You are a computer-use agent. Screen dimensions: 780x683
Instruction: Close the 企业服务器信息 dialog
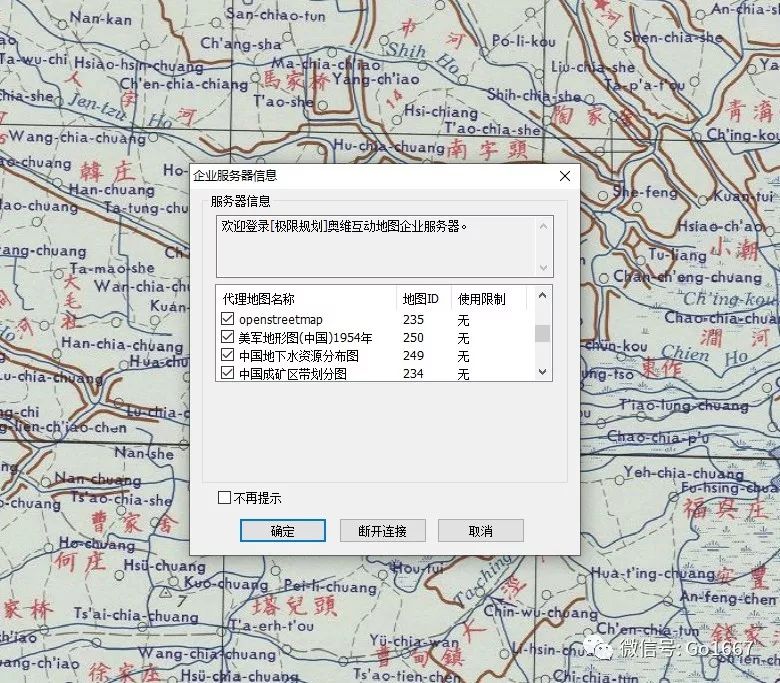[x=565, y=176]
